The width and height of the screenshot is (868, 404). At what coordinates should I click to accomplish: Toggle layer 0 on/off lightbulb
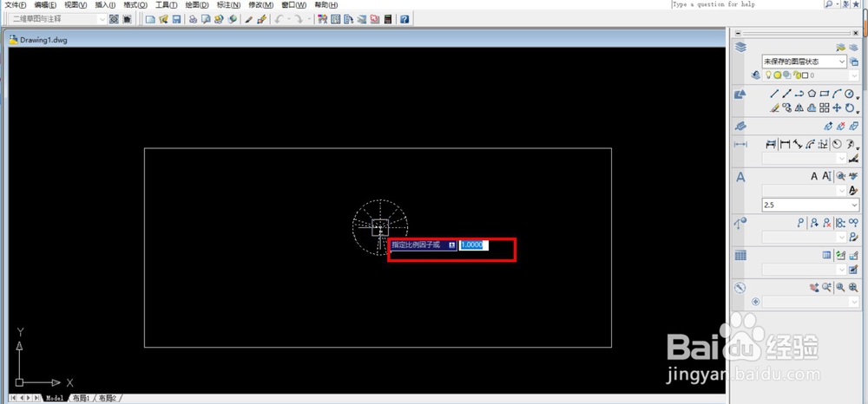[768, 75]
